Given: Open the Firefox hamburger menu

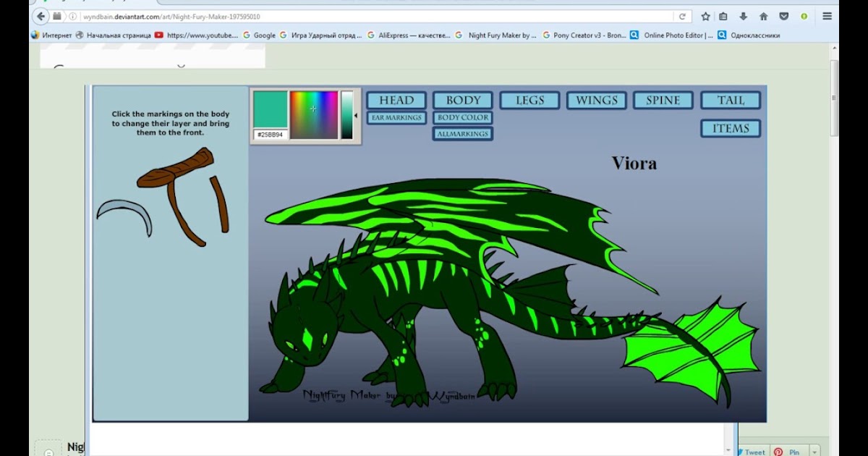Looking at the screenshot, I should [x=827, y=16].
